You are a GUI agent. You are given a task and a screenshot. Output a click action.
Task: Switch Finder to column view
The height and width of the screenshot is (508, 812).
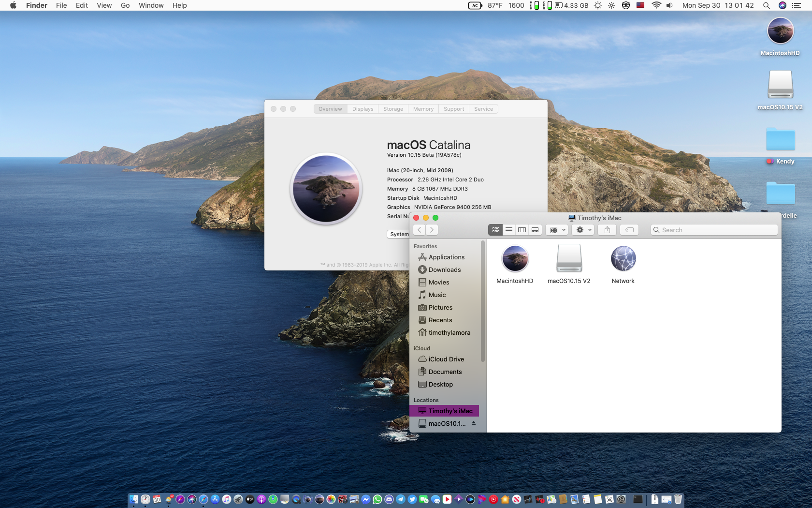[522, 230]
